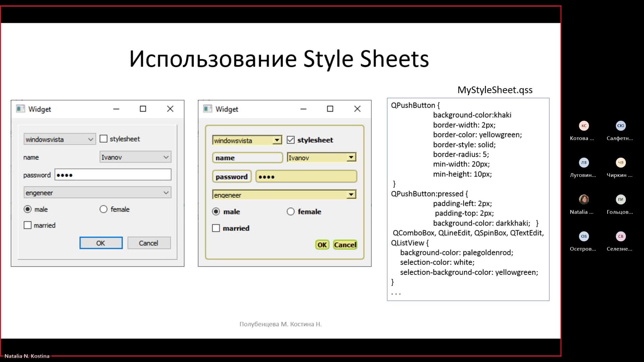Click left Widget window title icon

[x=20, y=109]
